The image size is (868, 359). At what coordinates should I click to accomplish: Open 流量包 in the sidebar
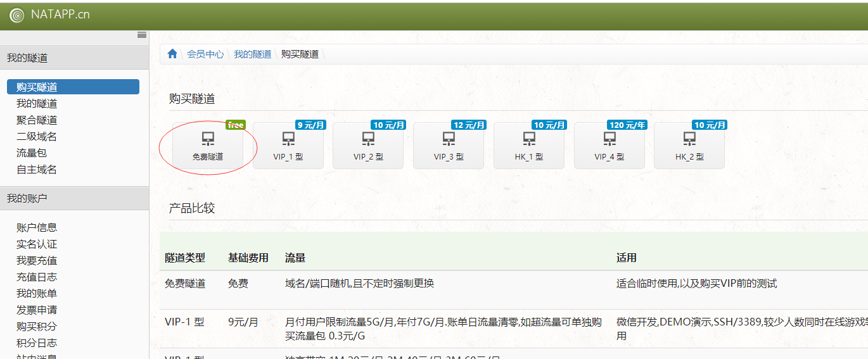click(x=32, y=153)
